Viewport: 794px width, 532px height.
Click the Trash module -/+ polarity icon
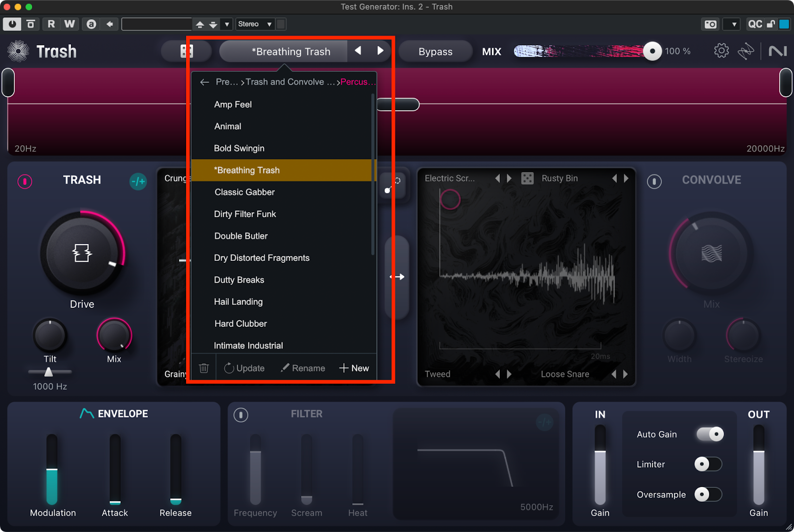click(138, 181)
